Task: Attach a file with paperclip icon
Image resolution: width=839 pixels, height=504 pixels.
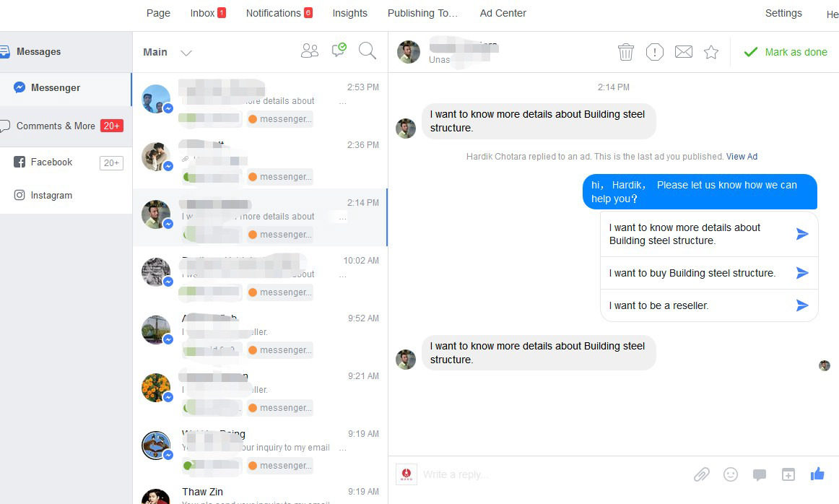Action: pyautogui.click(x=702, y=474)
